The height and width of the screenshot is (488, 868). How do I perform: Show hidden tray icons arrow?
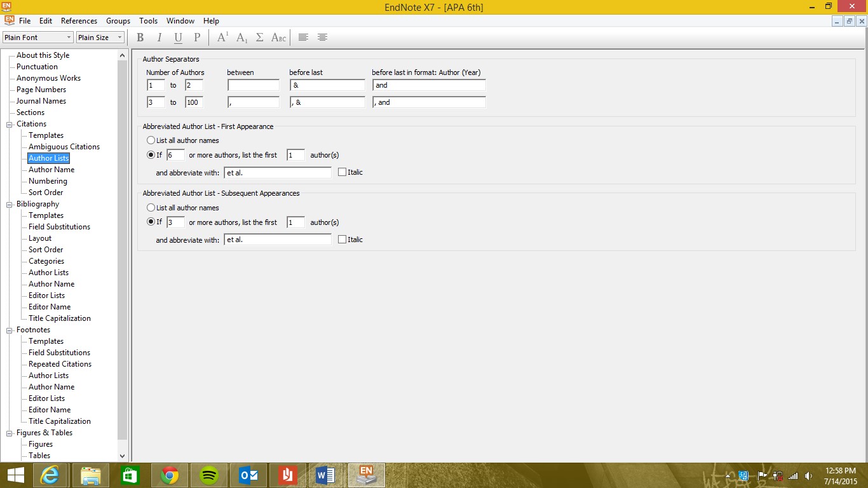tap(728, 476)
